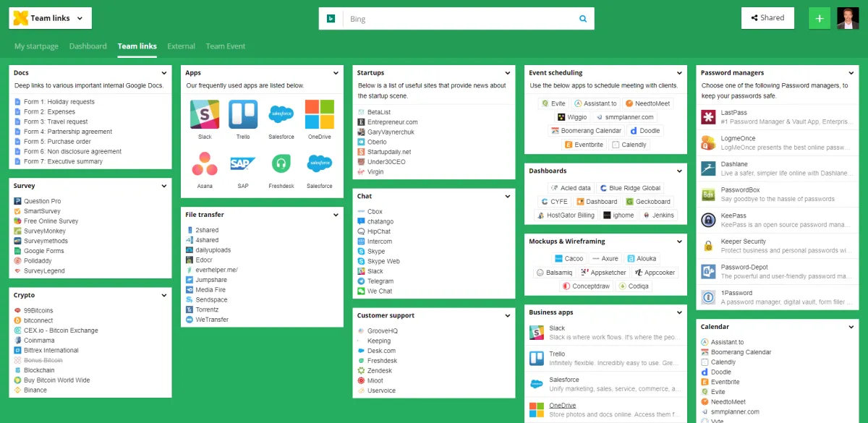The height and width of the screenshot is (423, 868).
Task: Click the Boomerang Calendar button in Event scheduling
Action: coord(587,131)
